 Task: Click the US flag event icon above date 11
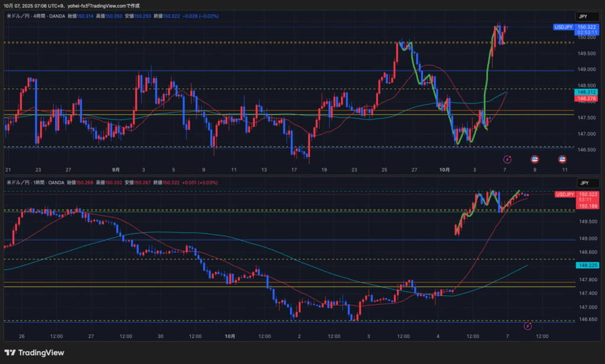pyautogui.click(x=562, y=159)
